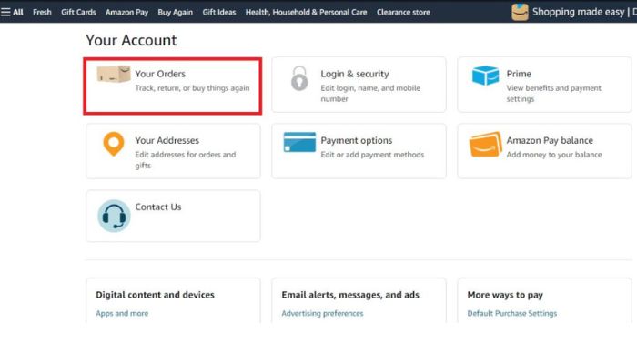This screenshot has height=364, width=637.
Task: Click the 'Your Account' page heading
Action: coord(131,40)
